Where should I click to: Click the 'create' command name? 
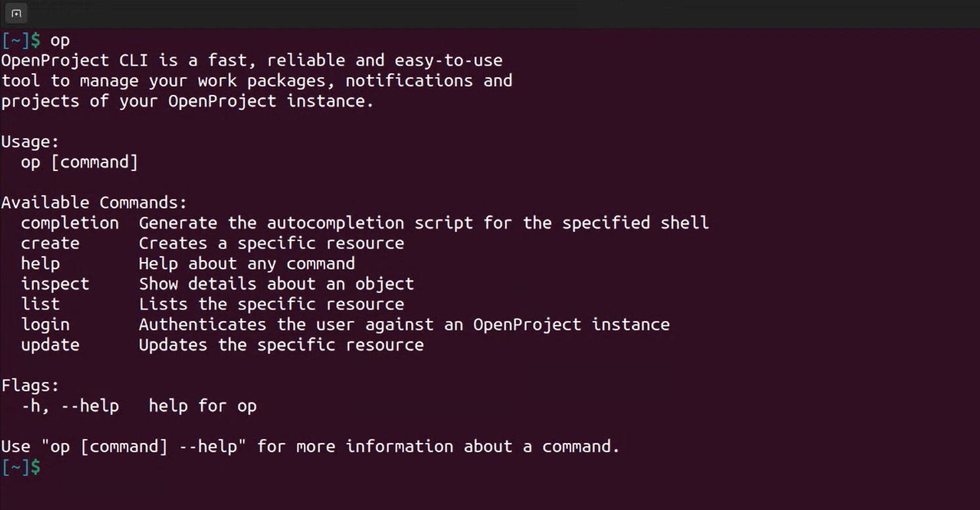tap(50, 243)
